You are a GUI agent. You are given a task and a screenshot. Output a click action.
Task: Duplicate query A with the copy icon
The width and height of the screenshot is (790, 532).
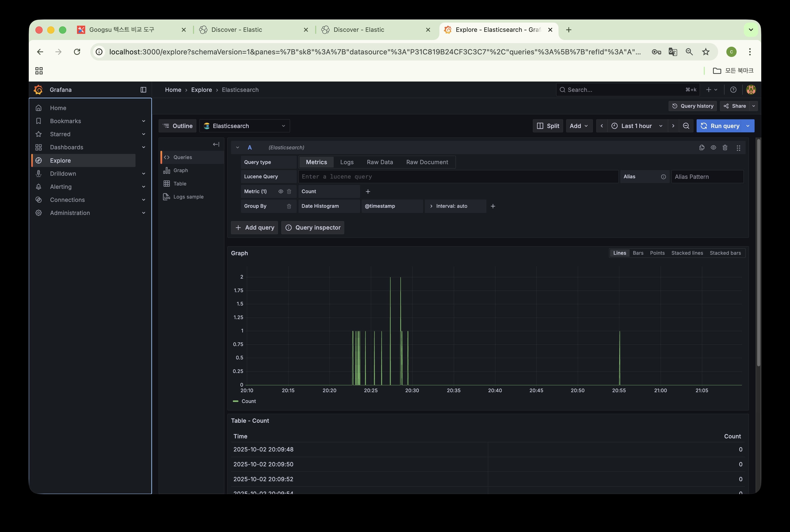coord(702,147)
